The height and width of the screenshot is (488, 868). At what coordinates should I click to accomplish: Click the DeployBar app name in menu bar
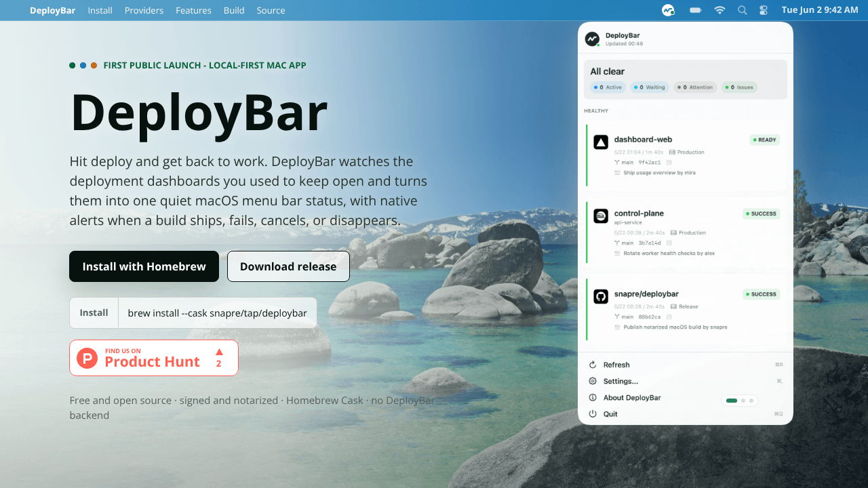click(53, 10)
